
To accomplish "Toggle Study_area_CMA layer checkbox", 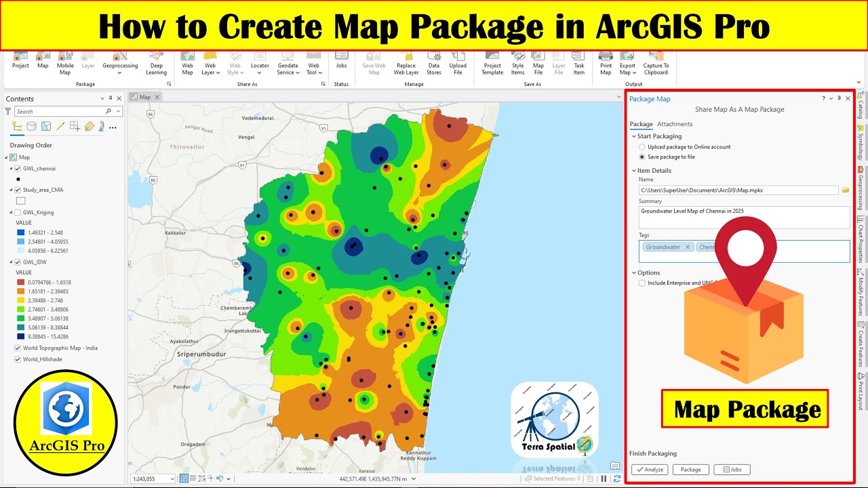I will click(18, 190).
